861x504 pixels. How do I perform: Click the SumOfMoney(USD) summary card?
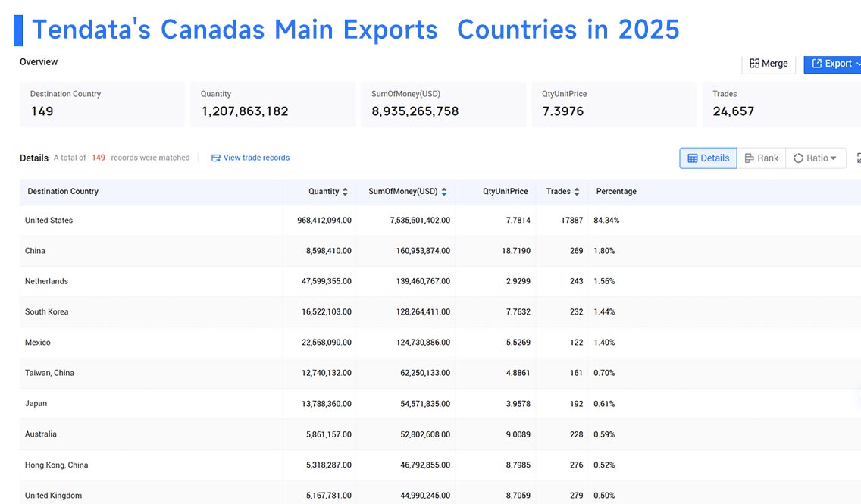tap(443, 105)
